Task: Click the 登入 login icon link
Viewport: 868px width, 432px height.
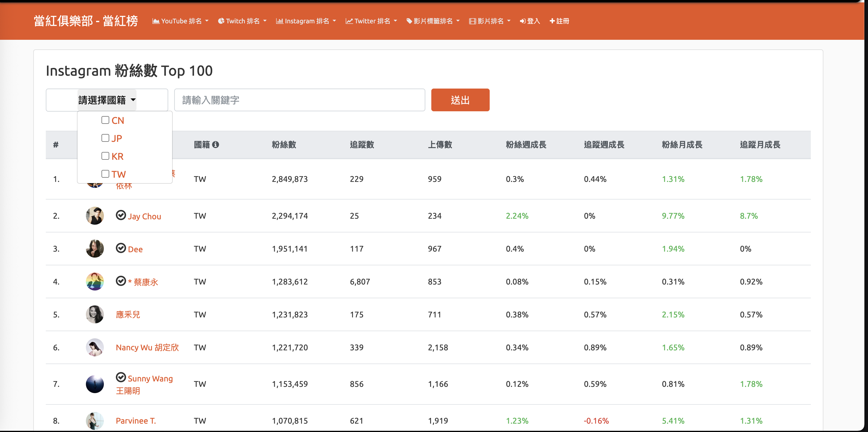Action: (530, 21)
